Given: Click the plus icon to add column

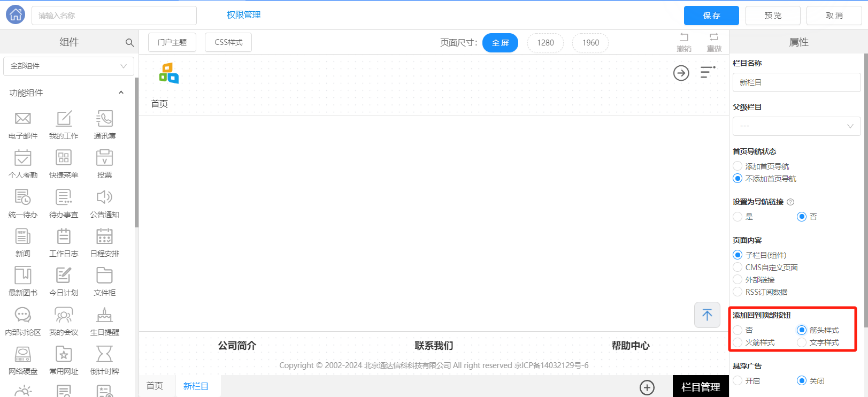Looking at the screenshot, I should pos(647,387).
